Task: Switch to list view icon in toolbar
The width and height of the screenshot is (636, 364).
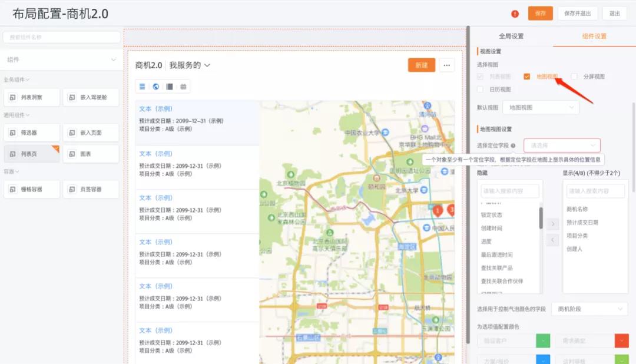Action: (x=142, y=87)
